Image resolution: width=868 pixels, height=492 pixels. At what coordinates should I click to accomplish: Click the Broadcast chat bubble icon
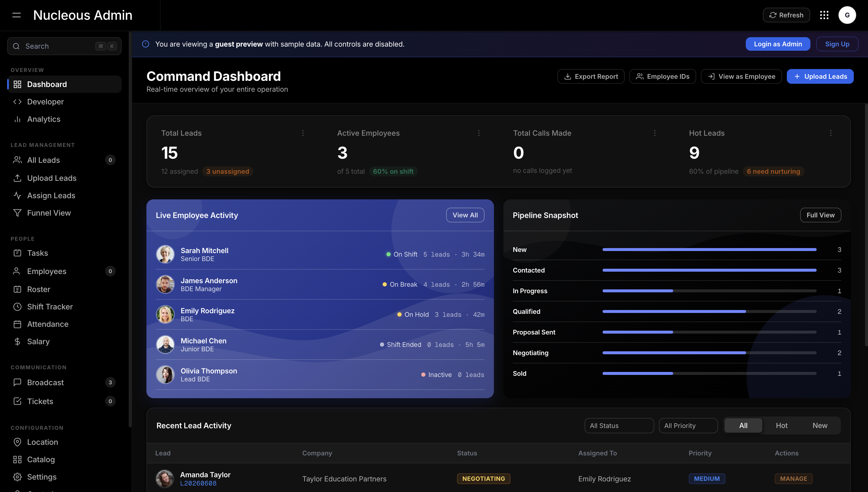[x=17, y=383]
